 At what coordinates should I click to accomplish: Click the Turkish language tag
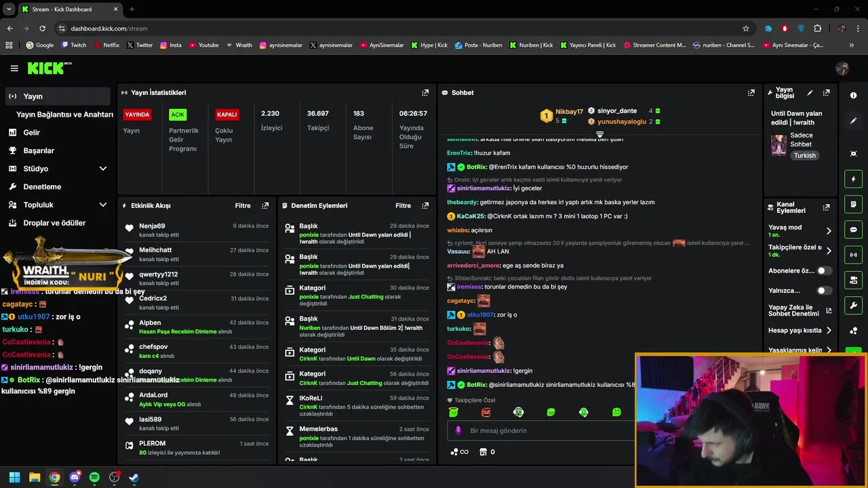(805, 155)
